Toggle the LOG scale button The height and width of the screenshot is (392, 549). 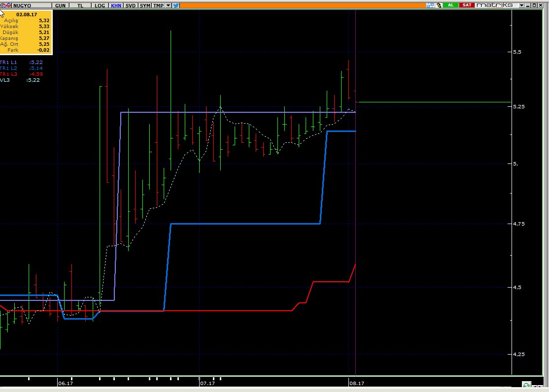point(100,5)
